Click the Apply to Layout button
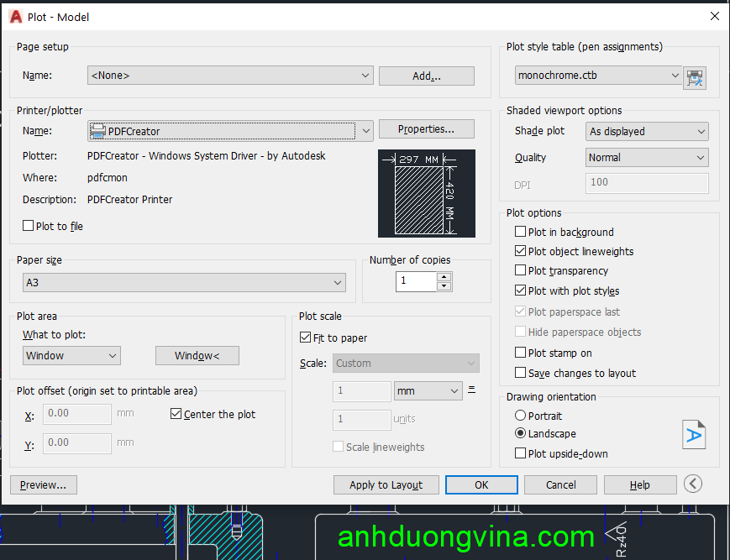 tap(386, 484)
